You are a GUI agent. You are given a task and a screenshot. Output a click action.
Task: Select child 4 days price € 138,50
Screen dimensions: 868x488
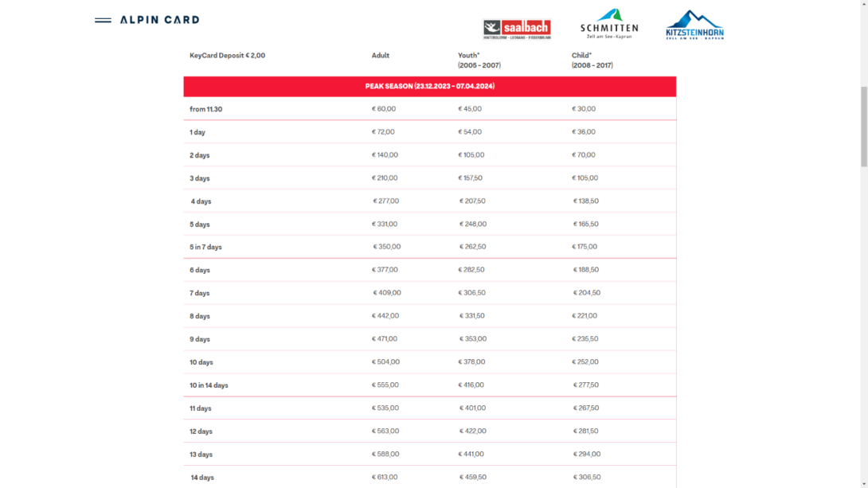tap(585, 201)
